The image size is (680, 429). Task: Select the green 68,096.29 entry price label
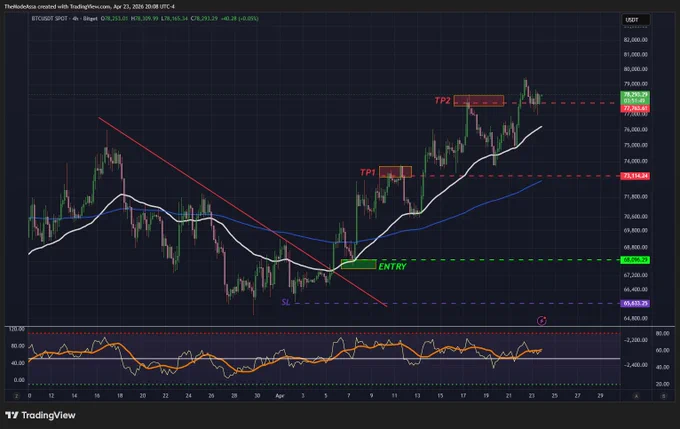point(635,260)
